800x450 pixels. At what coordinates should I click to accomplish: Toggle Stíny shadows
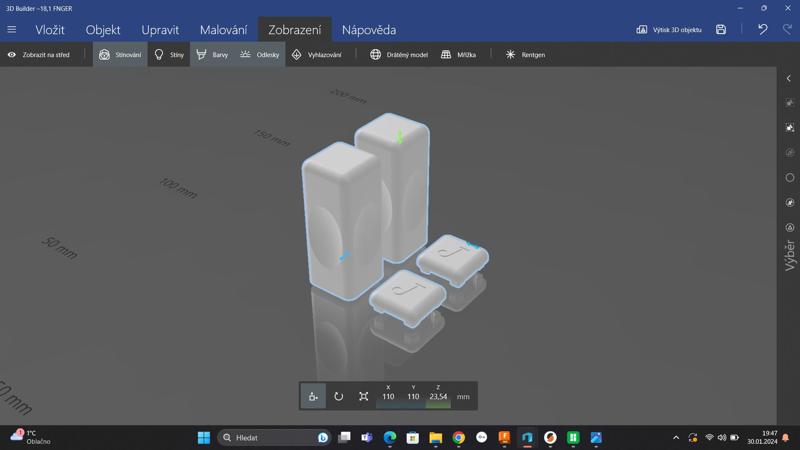(169, 55)
